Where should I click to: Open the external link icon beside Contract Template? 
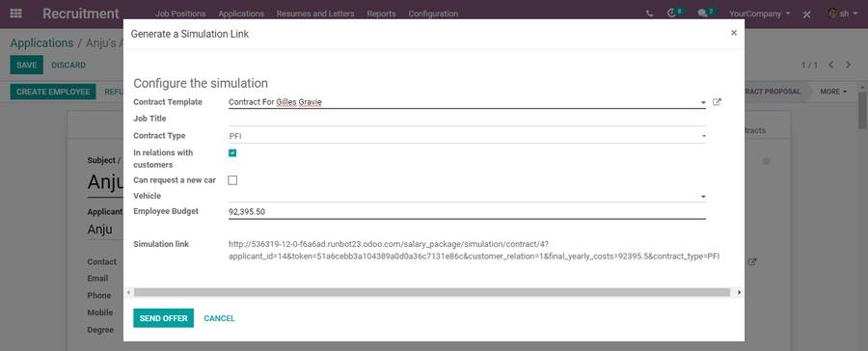pos(717,102)
